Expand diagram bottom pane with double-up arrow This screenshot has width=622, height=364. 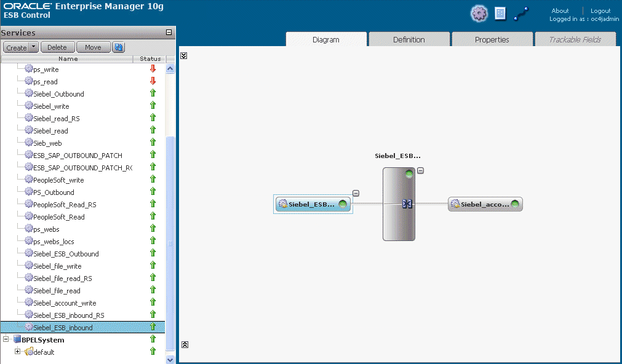point(185,344)
